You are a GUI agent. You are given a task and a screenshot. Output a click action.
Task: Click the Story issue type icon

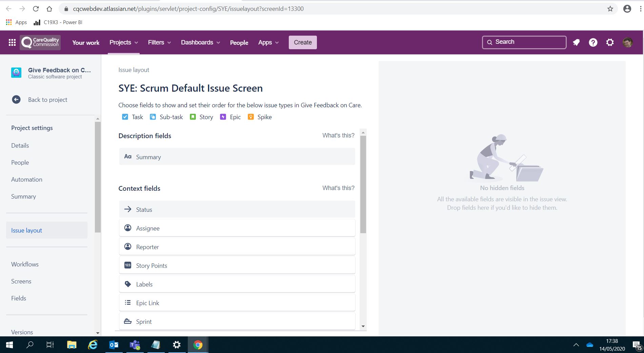[x=193, y=117]
